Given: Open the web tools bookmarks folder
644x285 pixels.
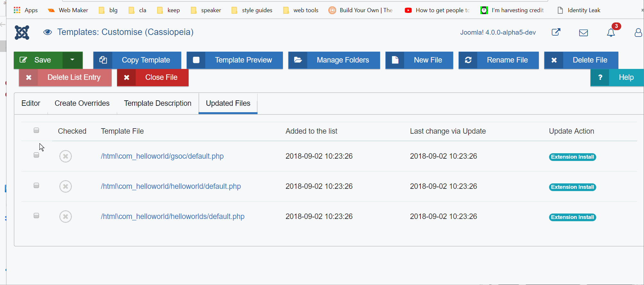Looking at the screenshot, I should [x=301, y=10].
